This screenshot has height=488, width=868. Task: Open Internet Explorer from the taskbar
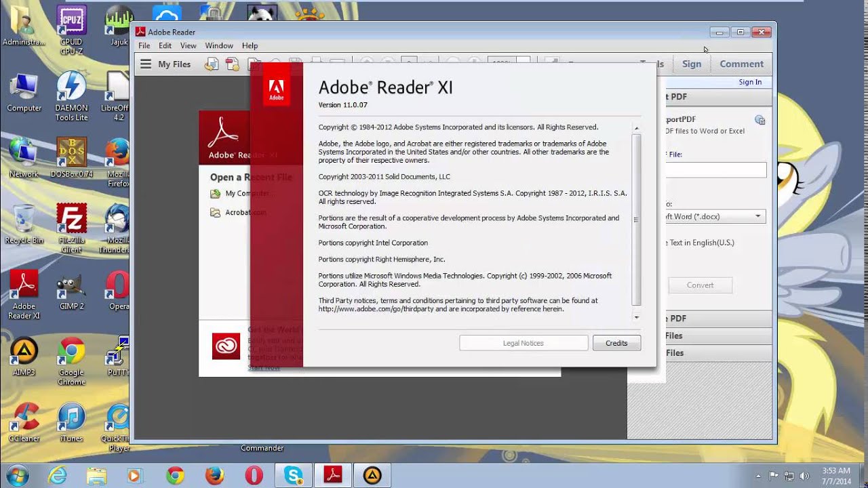[x=57, y=476]
